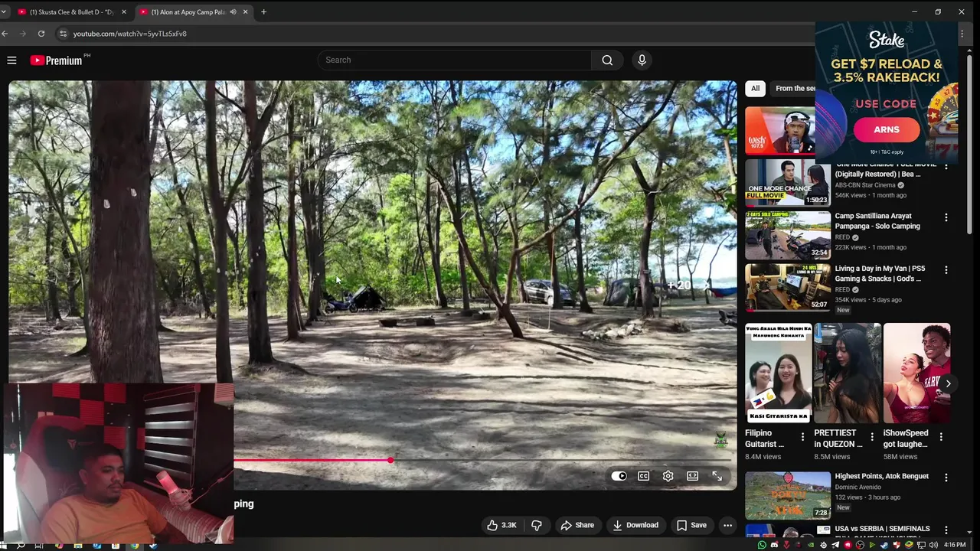Switch to the Alon at Apoy Camp tab
Viewport: 980px width, 551px height.
(194, 12)
